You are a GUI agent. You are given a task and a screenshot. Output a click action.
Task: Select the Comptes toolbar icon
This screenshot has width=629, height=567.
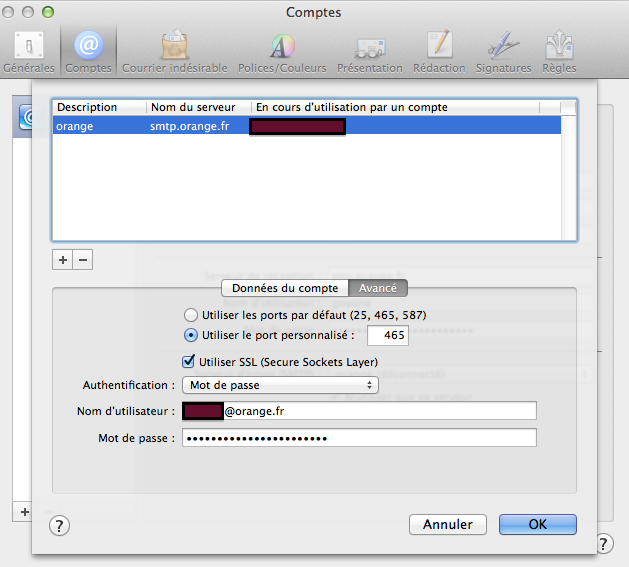pyautogui.click(x=88, y=52)
